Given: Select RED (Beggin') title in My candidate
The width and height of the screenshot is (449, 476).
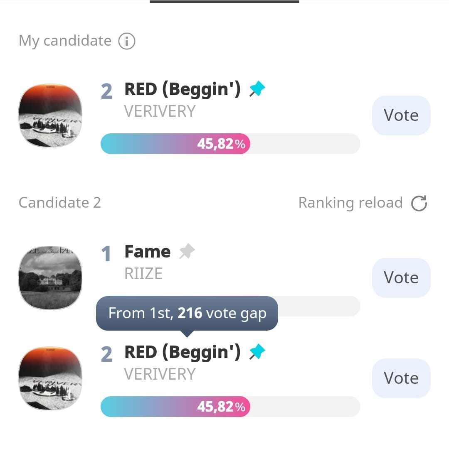Looking at the screenshot, I should point(183,89).
